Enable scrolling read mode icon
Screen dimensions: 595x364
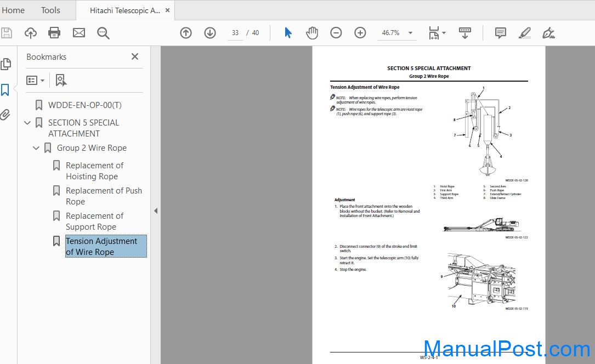465,33
